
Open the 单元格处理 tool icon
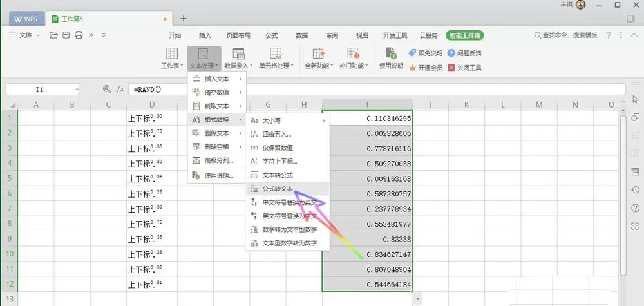[276, 53]
